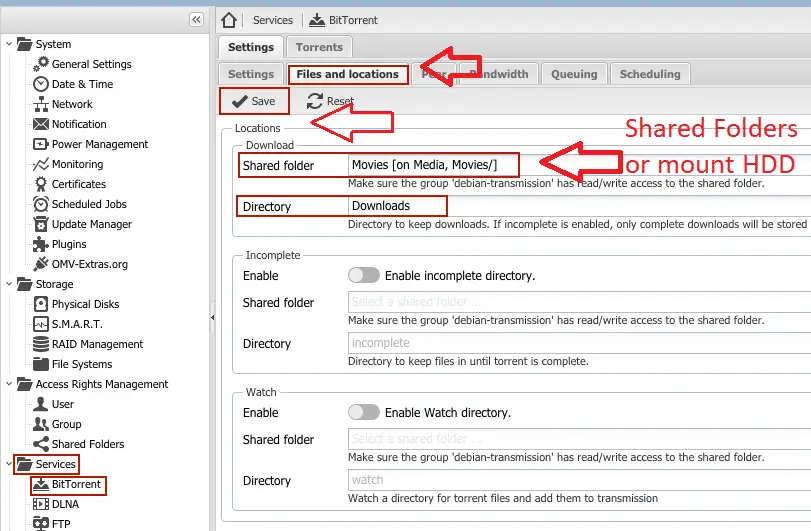Click the Update Manager icon

click(41, 224)
